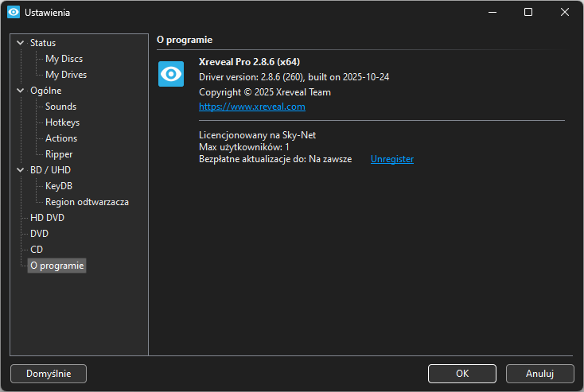Select the Ogólne settings category
This screenshot has width=584, height=392.
(46, 91)
